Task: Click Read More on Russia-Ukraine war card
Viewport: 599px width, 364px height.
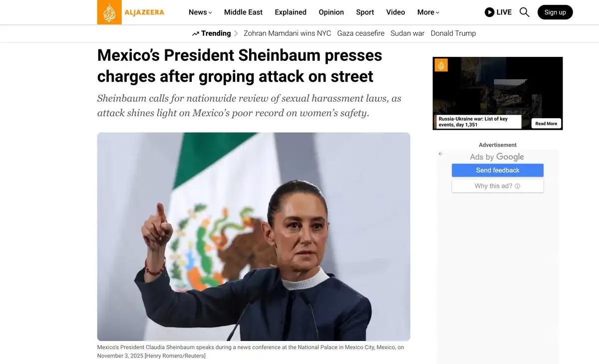Action: (x=546, y=124)
